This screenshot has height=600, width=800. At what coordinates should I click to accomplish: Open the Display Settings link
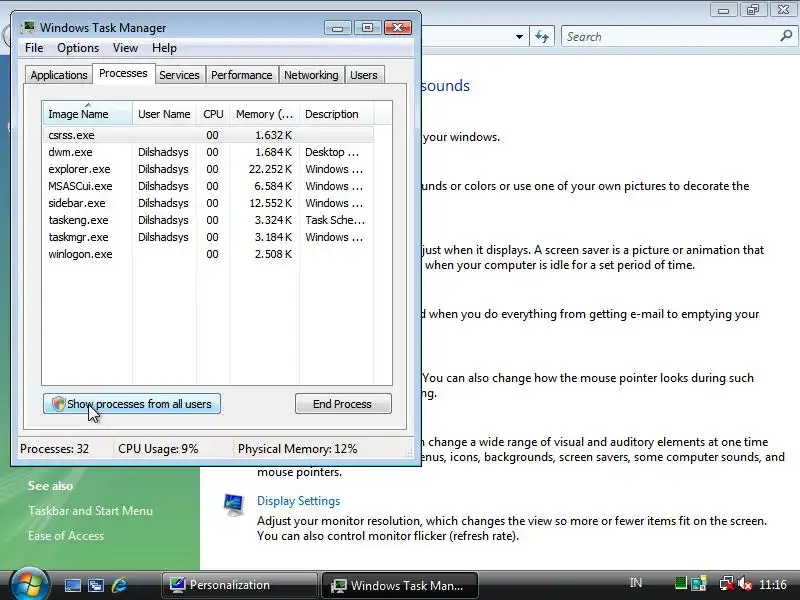(298, 501)
